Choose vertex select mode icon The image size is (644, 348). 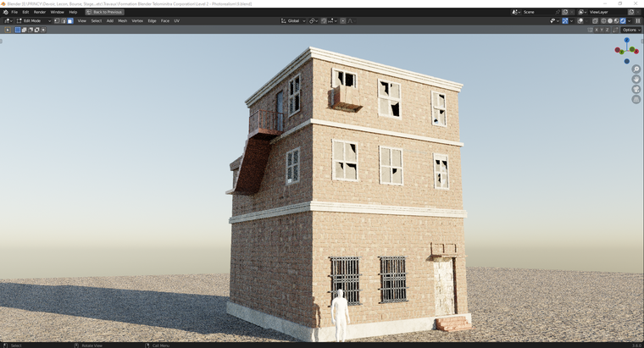56,21
